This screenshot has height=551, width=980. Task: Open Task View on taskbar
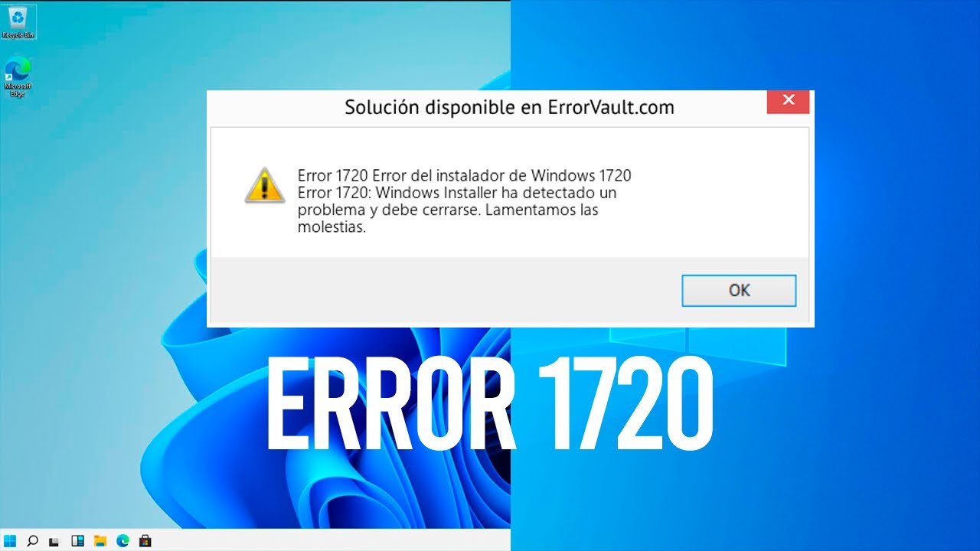pos(54,541)
